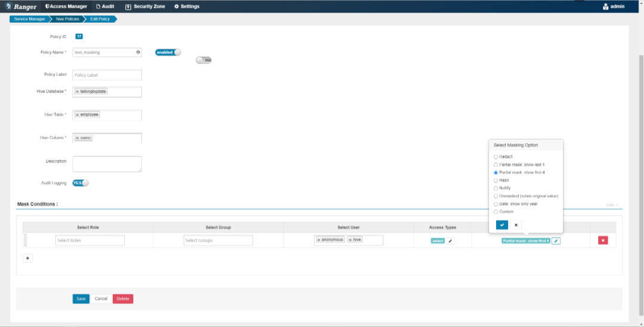Edit masking option pencil icon
This screenshot has height=327, width=644.
coord(556,241)
